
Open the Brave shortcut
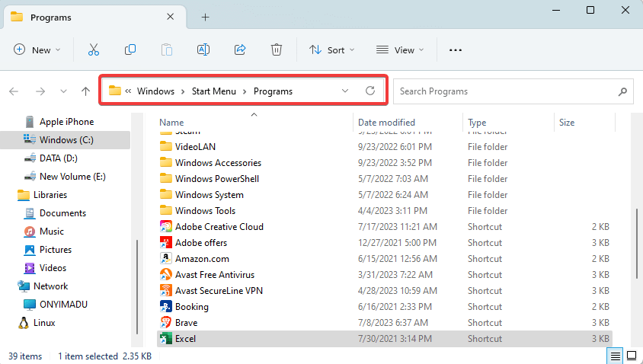186,323
